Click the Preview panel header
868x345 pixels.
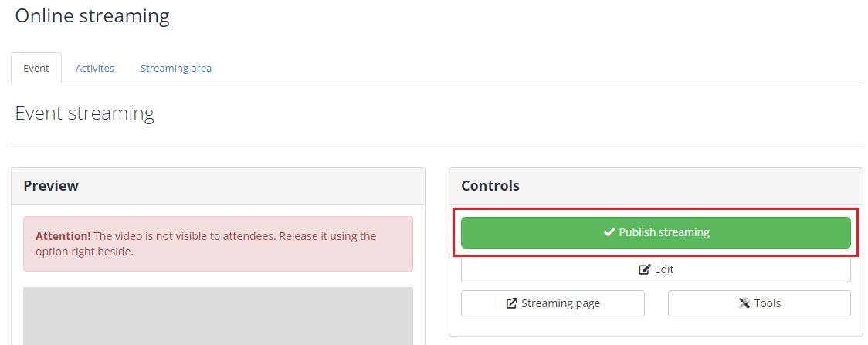click(218, 186)
